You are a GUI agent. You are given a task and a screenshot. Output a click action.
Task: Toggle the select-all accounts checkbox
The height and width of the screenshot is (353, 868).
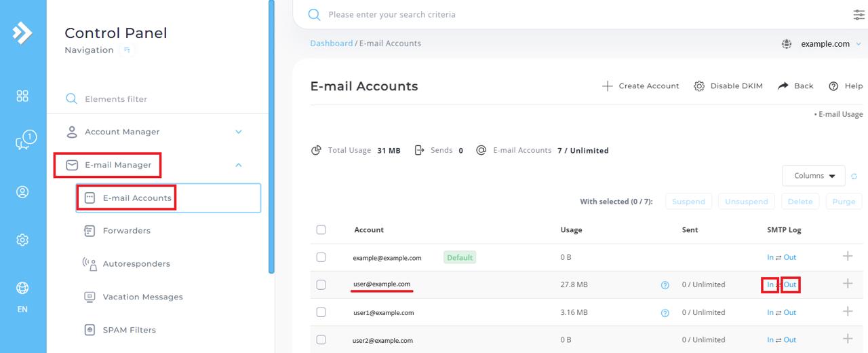(x=321, y=230)
